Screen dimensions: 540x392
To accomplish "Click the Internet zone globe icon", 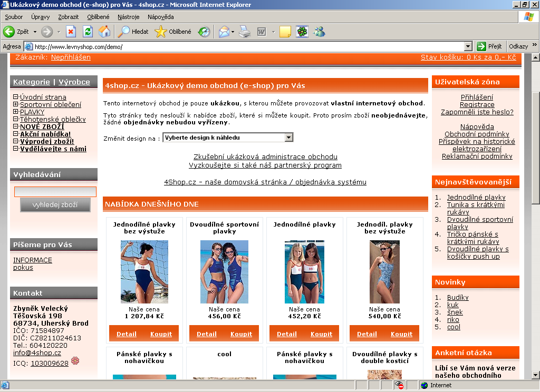I will [x=425, y=385].
